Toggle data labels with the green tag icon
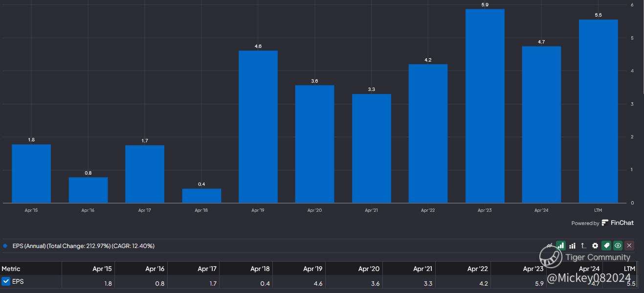This screenshot has height=293, width=644. (606, 246)
